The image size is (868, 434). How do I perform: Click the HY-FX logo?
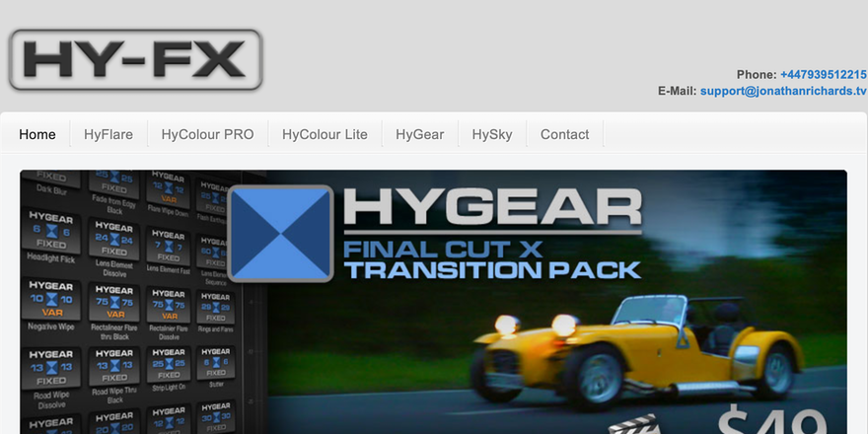click(x=136, y=60)
